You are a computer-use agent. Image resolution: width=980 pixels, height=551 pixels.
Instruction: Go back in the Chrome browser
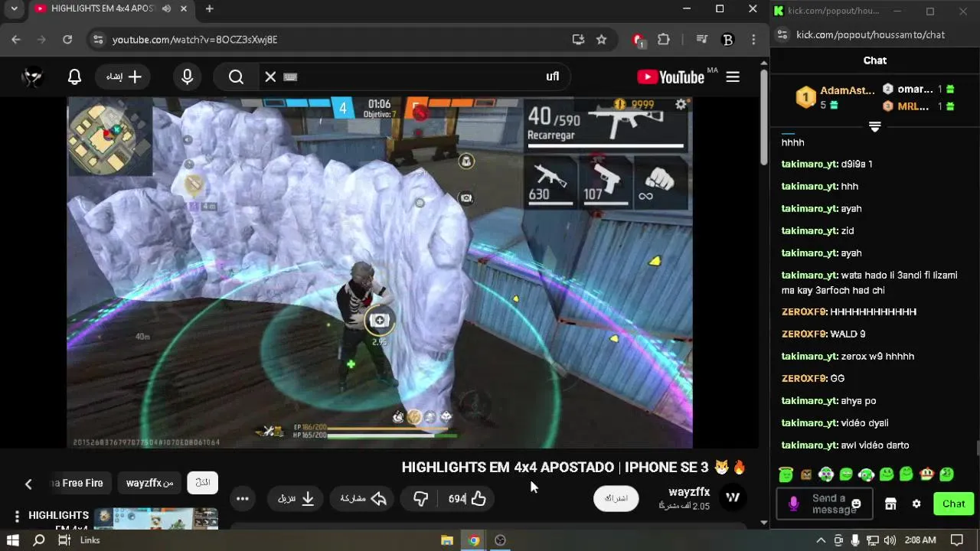pos(16,39)
